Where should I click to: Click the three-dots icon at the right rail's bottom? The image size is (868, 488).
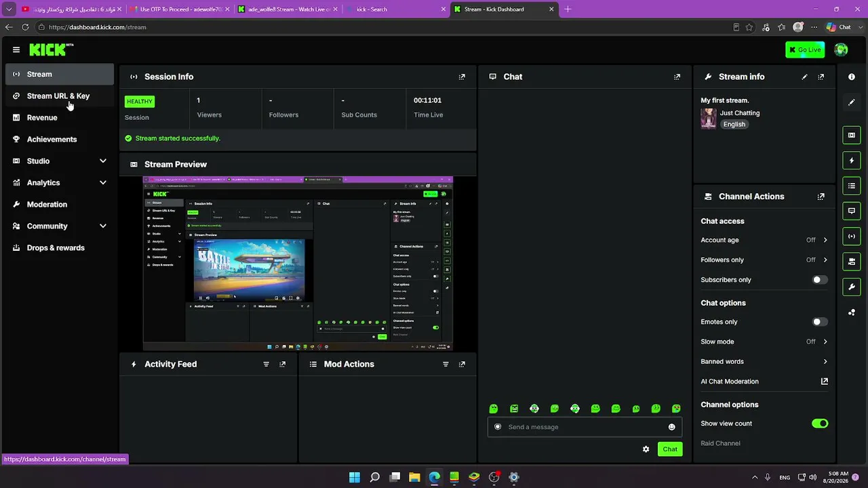852,312
